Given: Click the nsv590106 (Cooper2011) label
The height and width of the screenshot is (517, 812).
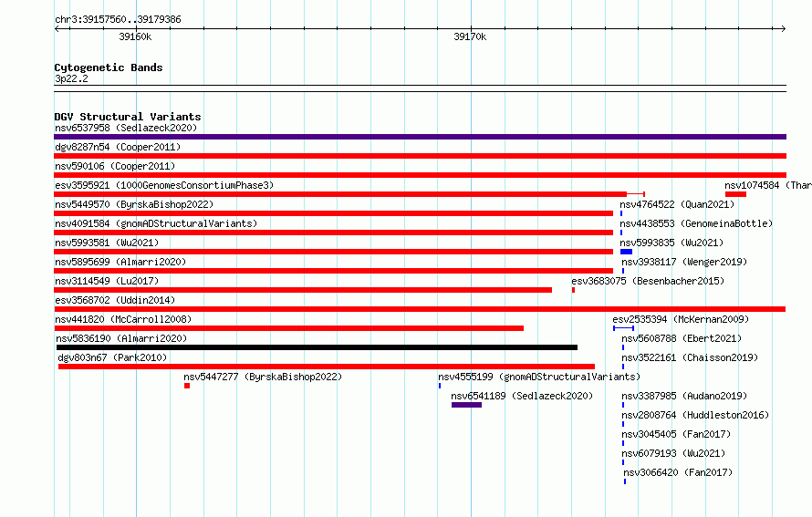Looking at the screenshot, I should tap(115, 166).
